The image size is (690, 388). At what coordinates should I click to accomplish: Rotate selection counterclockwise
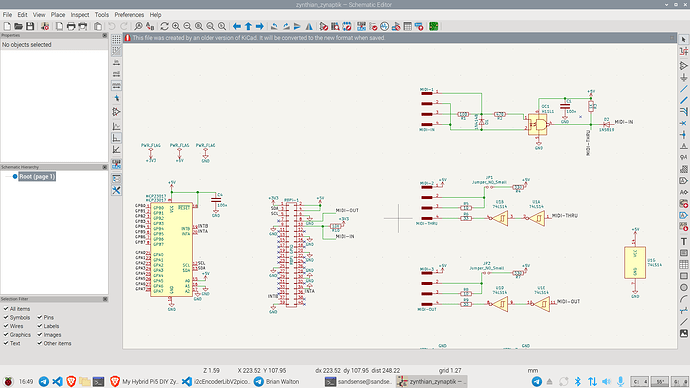click(274, 26)
